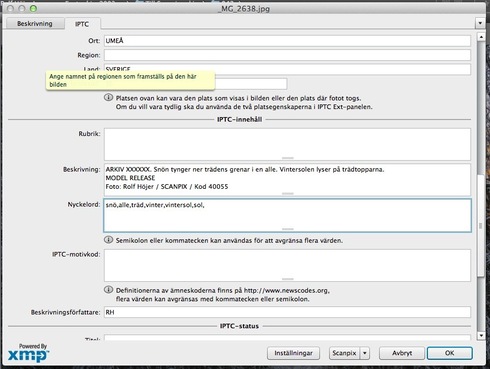
Task: Confirm with the OK button
Action: point(450,353)
